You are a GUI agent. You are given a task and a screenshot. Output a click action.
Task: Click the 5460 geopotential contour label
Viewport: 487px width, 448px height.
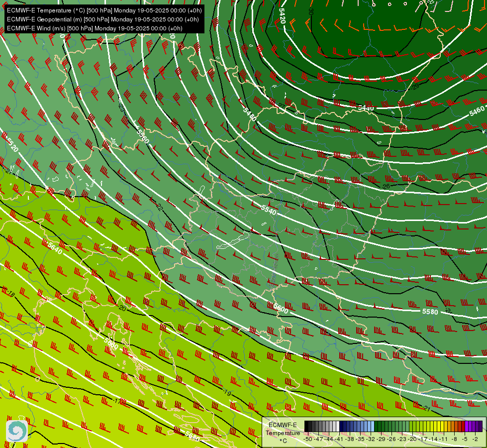[477, 111]
